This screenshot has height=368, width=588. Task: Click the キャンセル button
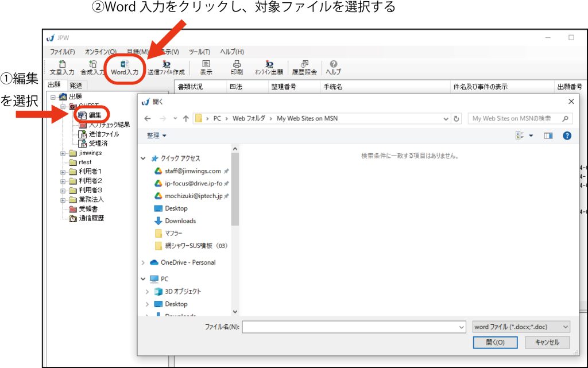(x=547, y=342)
